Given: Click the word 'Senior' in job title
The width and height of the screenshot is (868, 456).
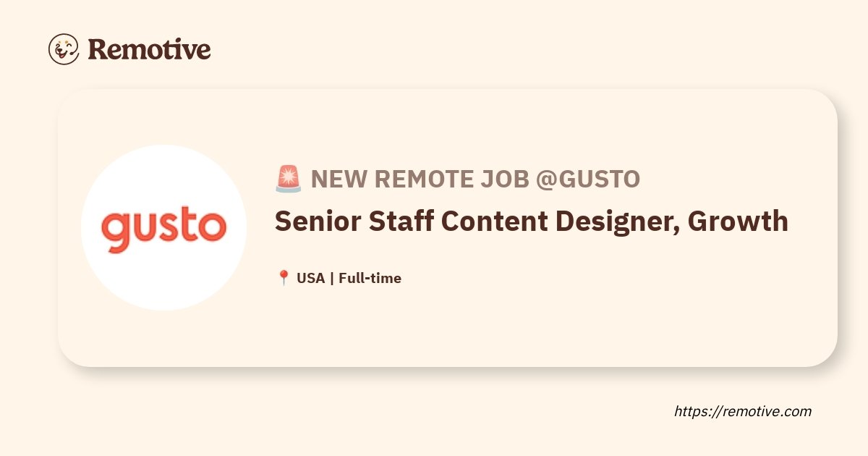Looking at the screenshot, I should click(317, 221).
